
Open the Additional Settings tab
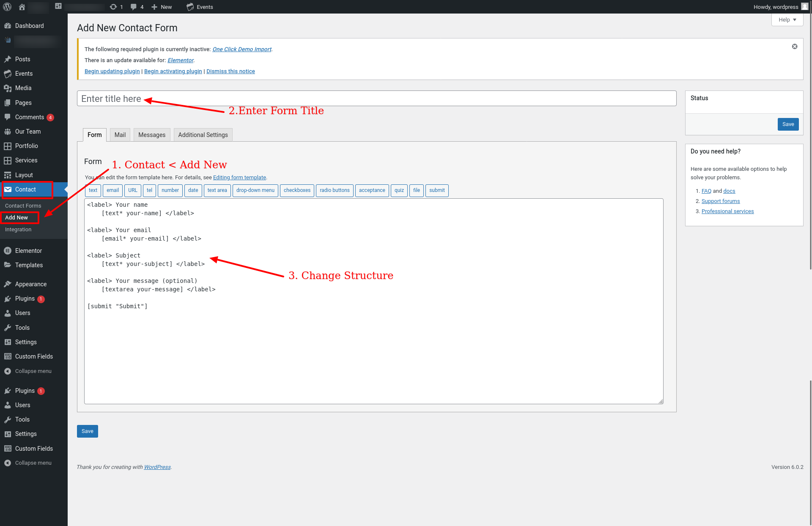203,135
